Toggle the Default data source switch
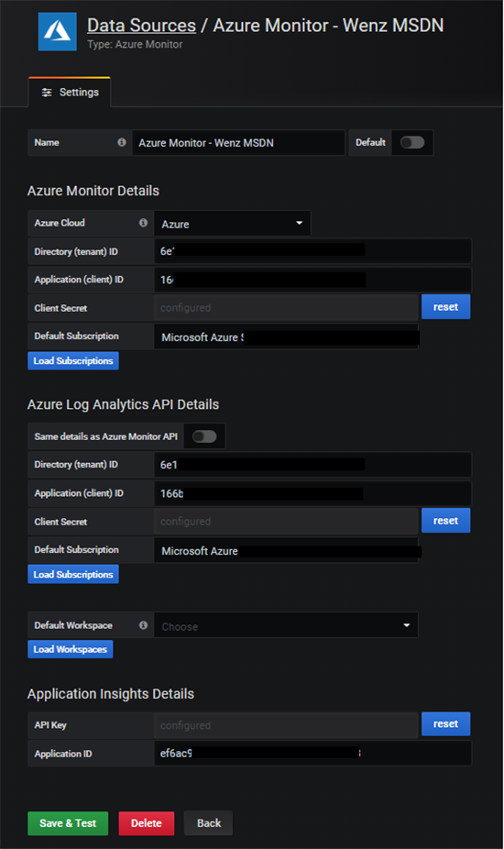 click(x=412, y=142)
